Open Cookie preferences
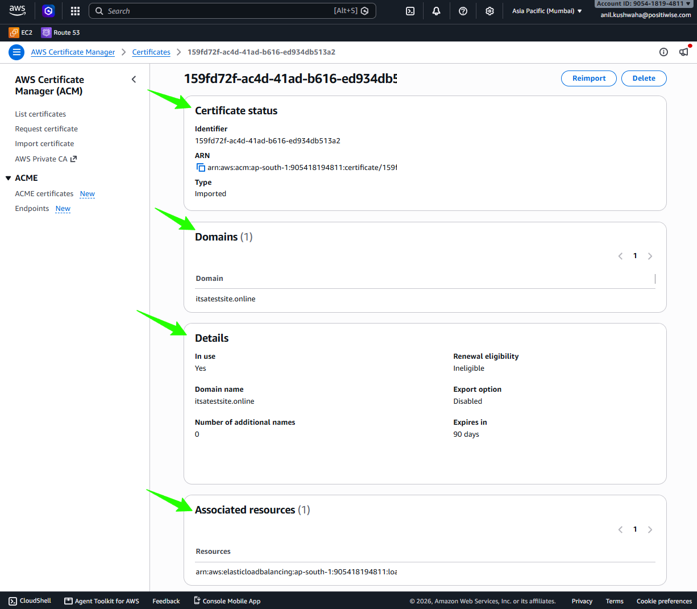The image size is (697, 609). pyautogui.click(x=664, y=601)
